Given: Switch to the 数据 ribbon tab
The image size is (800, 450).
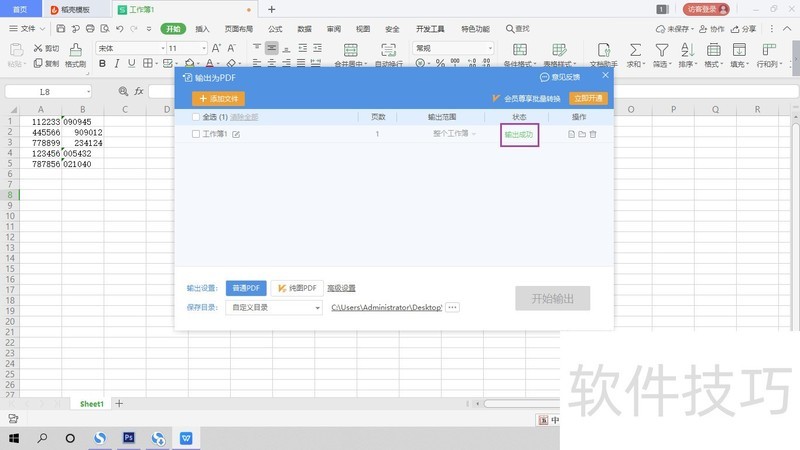Looking at the screenshot, I should 305,29.
